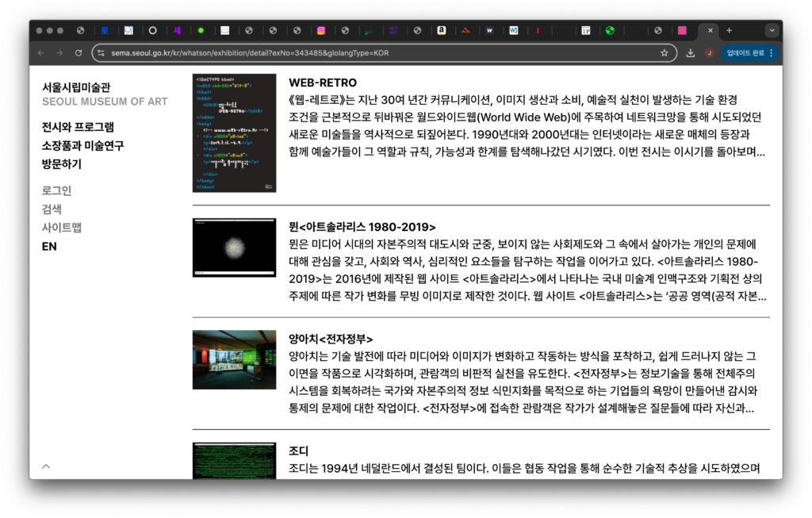This screenshot has height=518, width=812.
Task: Switch to the Amazon tab
Action: tap(442, 31)
